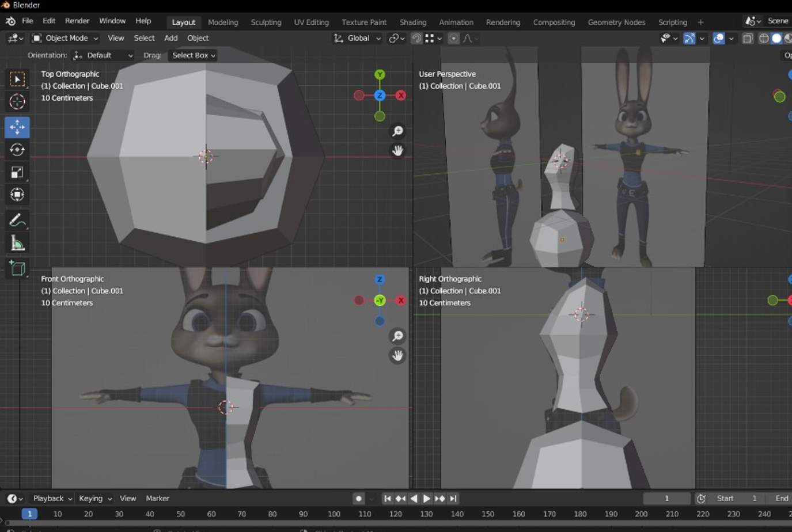
Task: Open the viewport Object menu
Action: click(198, 38)
